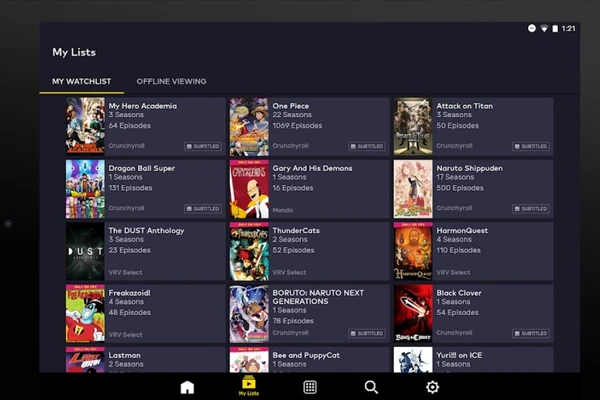
Task: Open the BORUTO poster thumbnail
Action: [x=249, y=313]
